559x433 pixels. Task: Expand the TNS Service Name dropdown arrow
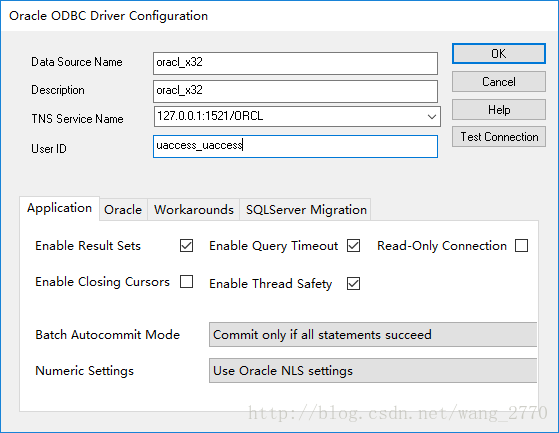click(x=432, y=117)
